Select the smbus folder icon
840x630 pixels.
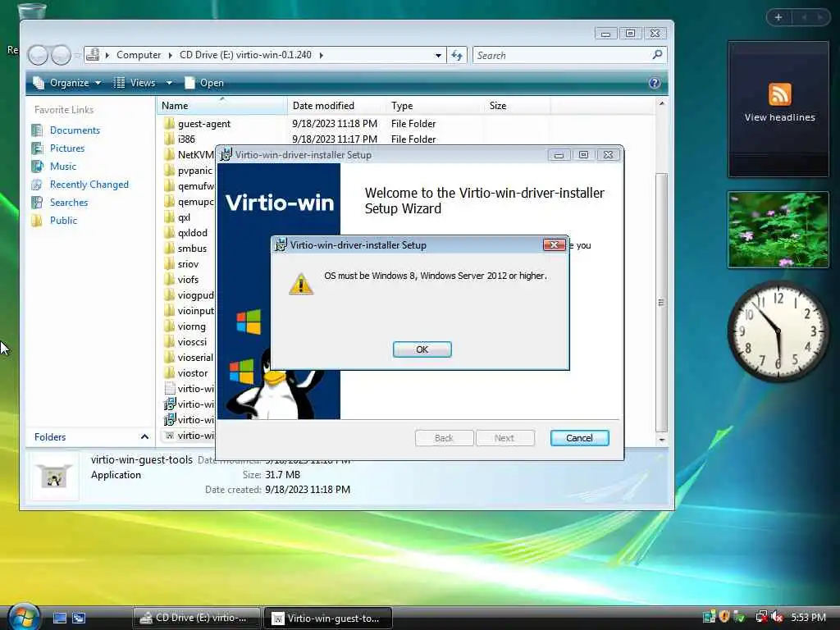tap(169, 248)
